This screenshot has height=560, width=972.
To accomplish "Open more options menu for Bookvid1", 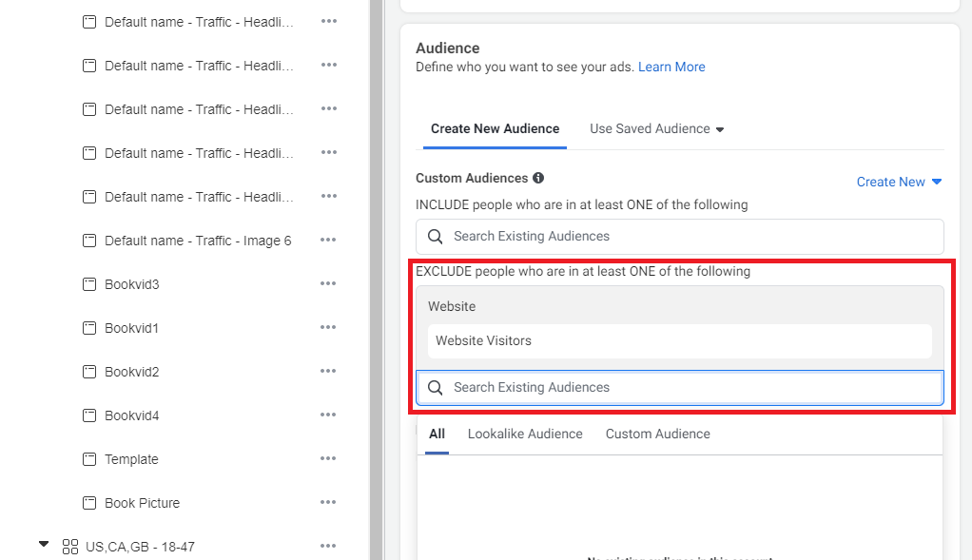I will [328, 327].
